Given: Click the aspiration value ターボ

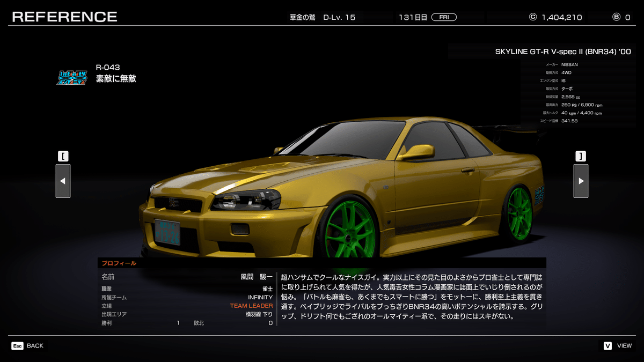Looking at the screenshot, I should click(x=567, y=88).
